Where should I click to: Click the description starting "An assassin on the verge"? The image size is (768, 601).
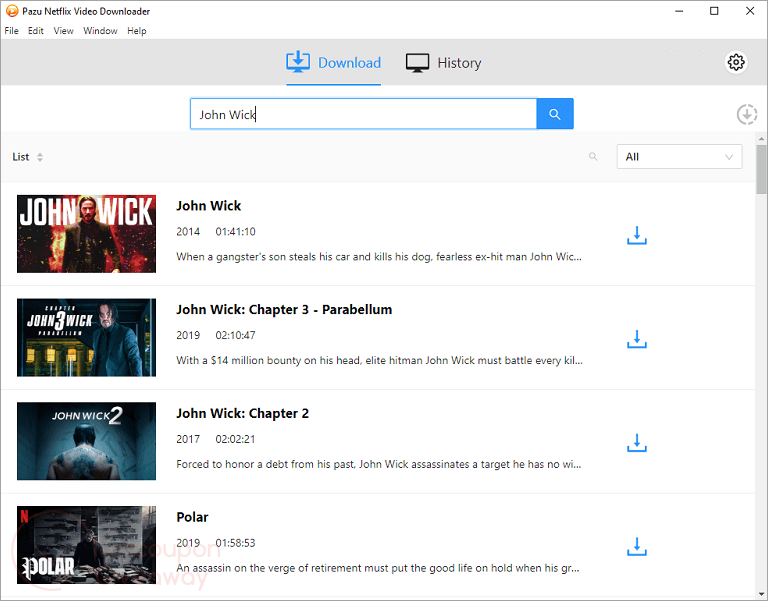click(378, 568)
